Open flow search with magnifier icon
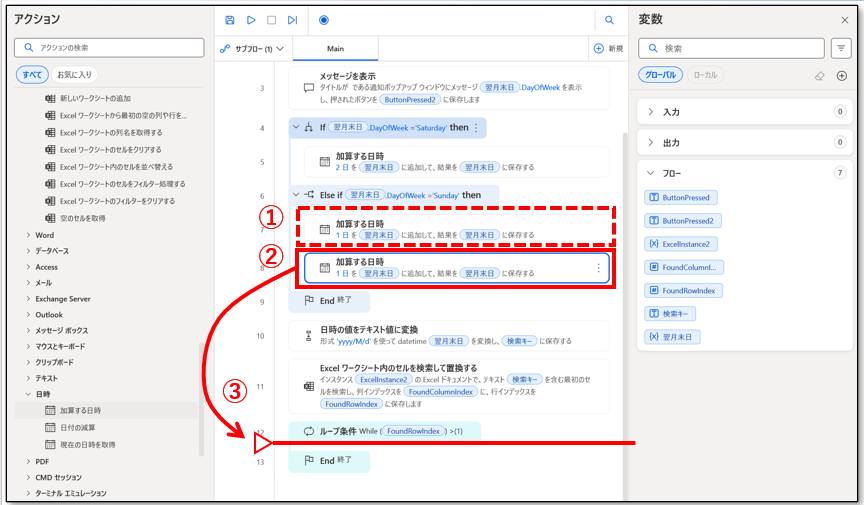 pos(609,20)
